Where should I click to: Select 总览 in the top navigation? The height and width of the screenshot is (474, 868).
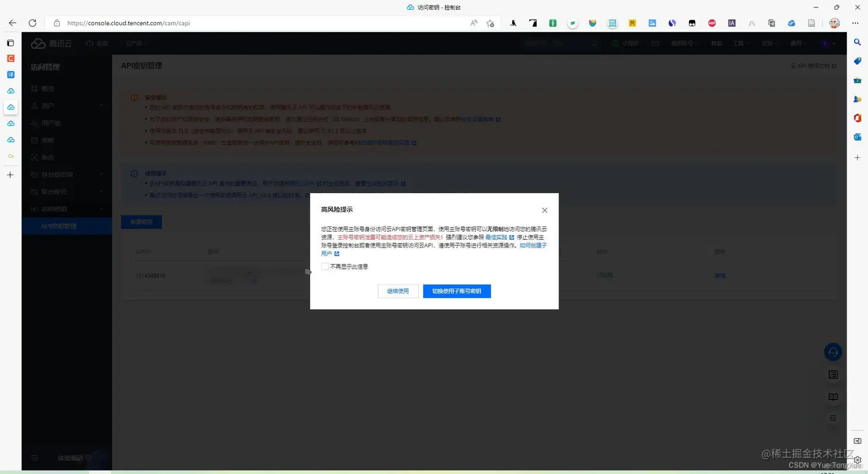(x=100, y=43)
